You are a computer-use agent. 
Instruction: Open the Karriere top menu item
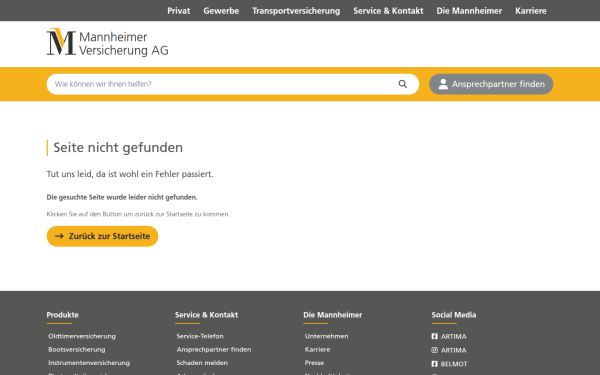click(x=531, y=11)
